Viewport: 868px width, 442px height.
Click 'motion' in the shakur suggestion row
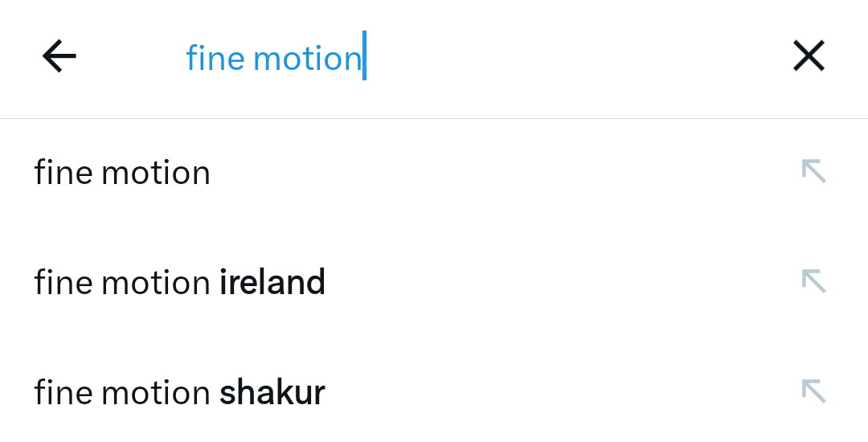point(156,392)
